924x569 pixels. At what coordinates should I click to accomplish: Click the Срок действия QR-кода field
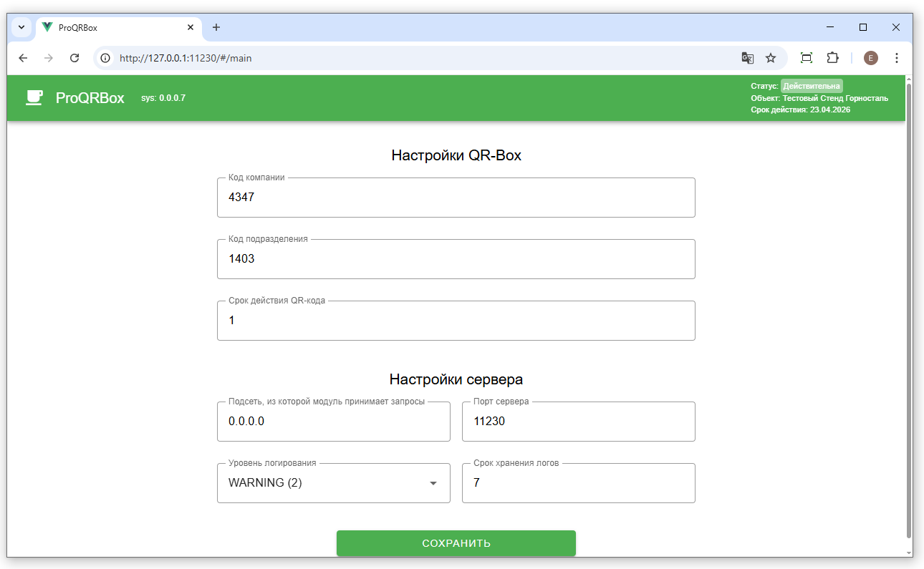coord(456,321)
